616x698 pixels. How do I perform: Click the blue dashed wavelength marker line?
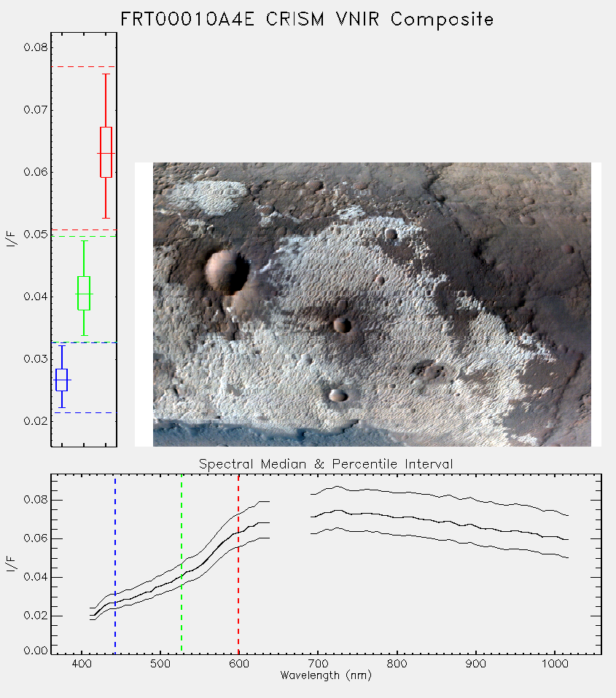point(115,565)
